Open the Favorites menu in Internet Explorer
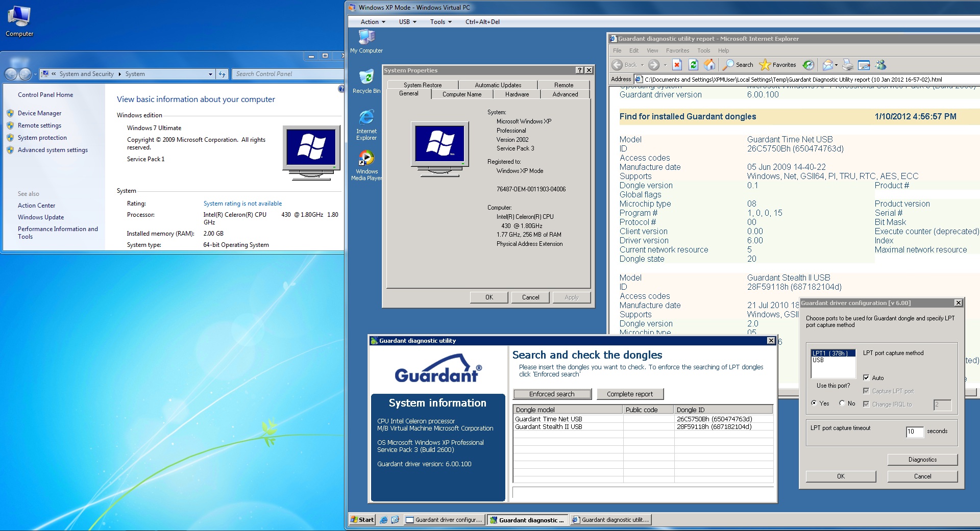This screenshot has height=531, width=980. tap(677, 50)
